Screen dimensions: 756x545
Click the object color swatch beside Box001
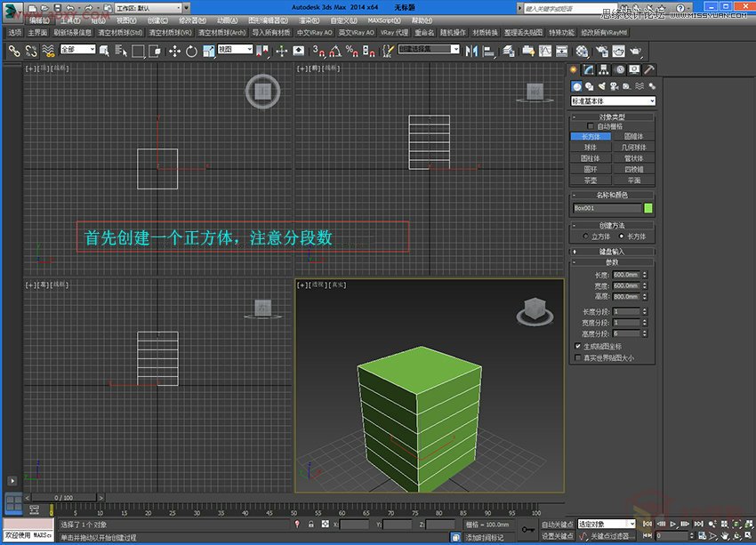point(647,209)
